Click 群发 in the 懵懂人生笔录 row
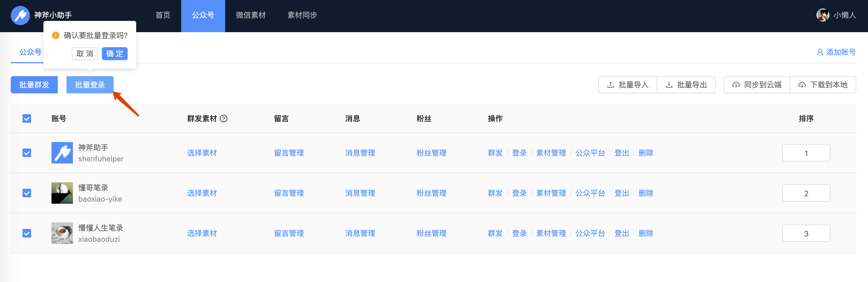The width and height of the screenshot is (868, 282). click(x=495, y=233)
